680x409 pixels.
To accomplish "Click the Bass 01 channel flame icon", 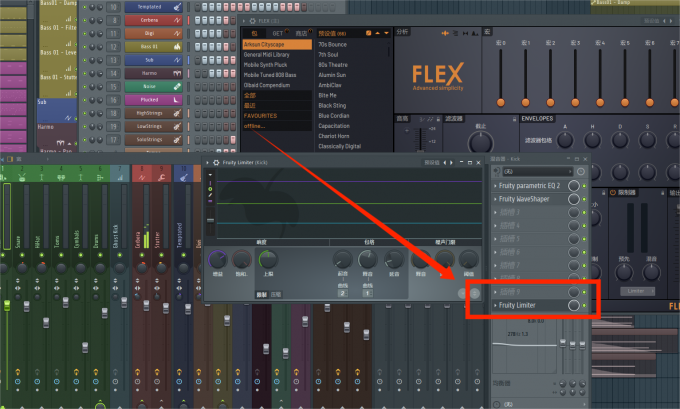I will click(x=177, y=47).
